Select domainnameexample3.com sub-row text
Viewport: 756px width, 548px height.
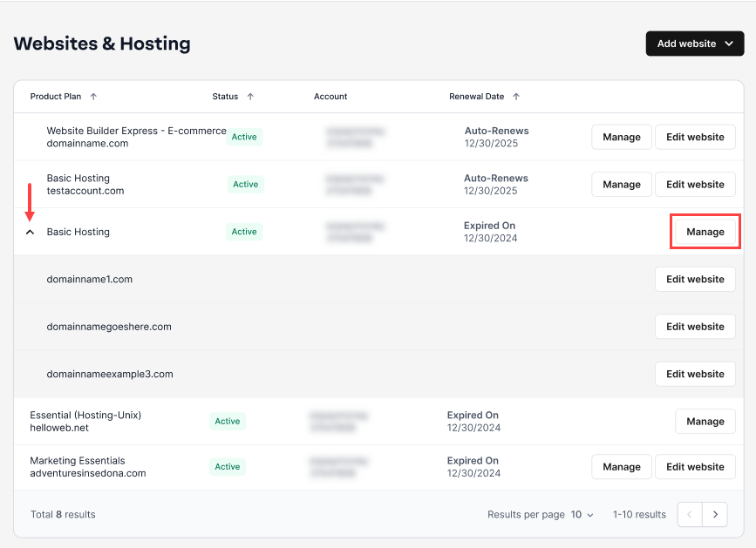tap(110, 374)
